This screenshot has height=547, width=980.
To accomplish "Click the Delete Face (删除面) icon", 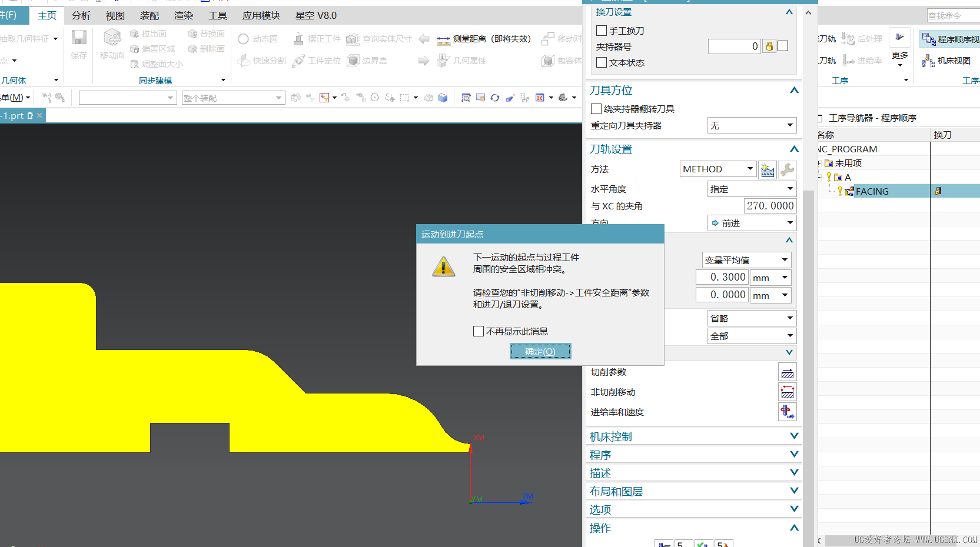I will (192, 49).
